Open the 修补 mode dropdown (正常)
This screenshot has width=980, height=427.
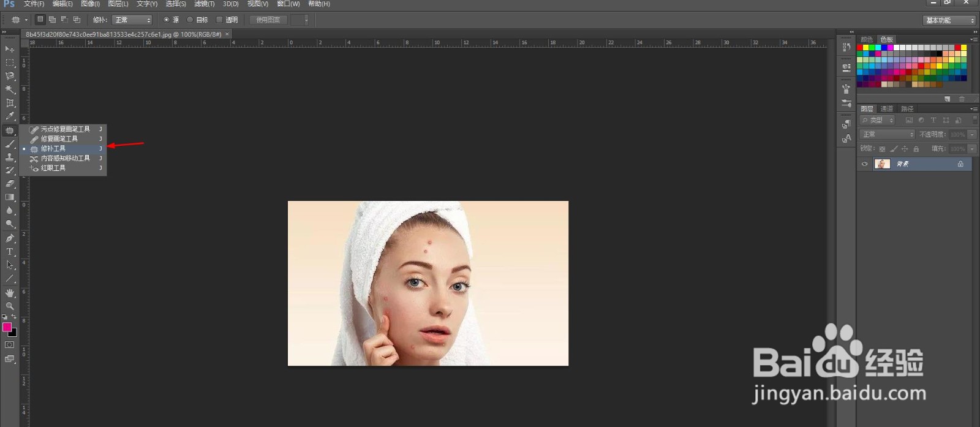coord(132,20)
